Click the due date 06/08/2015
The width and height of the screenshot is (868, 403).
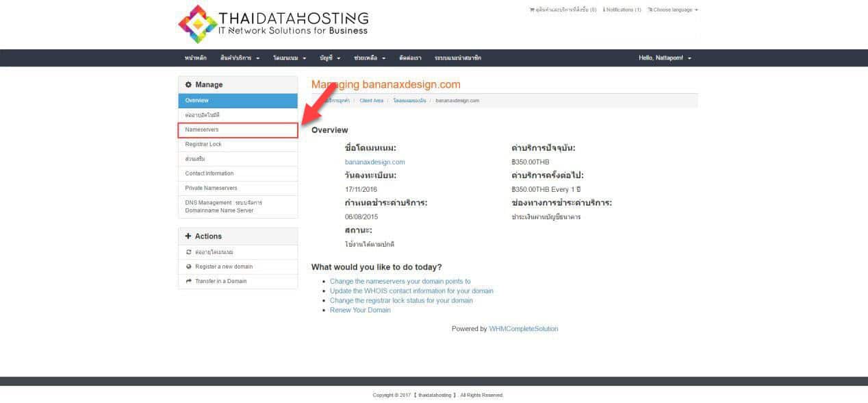(x=361, y=217)
